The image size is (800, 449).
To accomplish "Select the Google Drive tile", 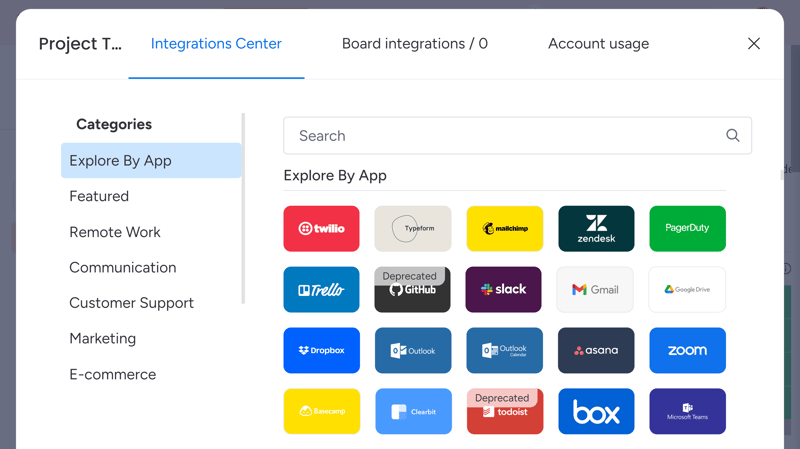I will click(687, 289).
